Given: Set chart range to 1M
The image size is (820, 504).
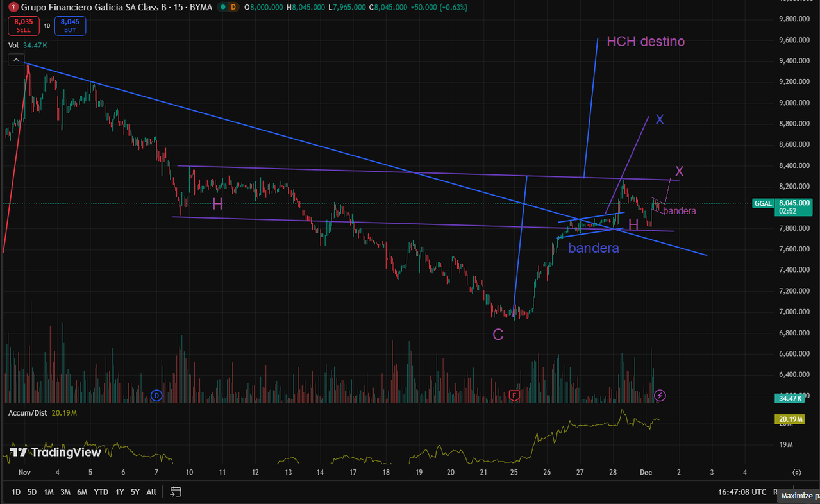Looking at the screenshot, I should [x=49, y=492].
